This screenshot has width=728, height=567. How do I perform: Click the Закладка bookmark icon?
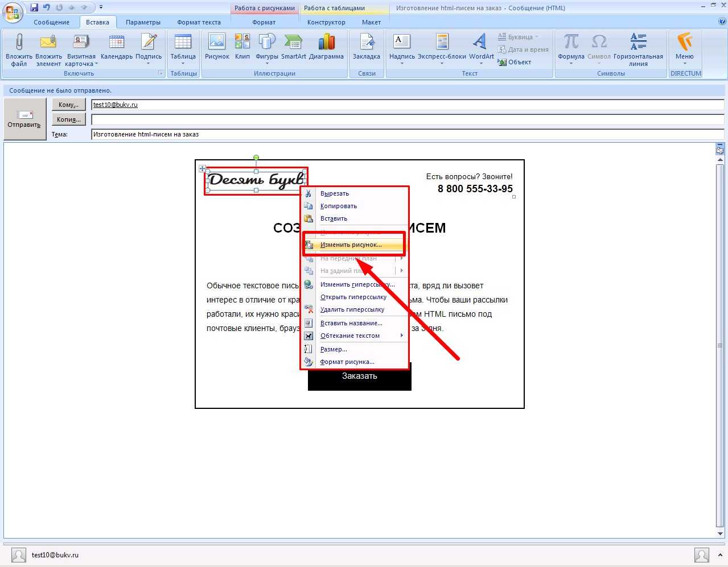click(x=366, y=43)
